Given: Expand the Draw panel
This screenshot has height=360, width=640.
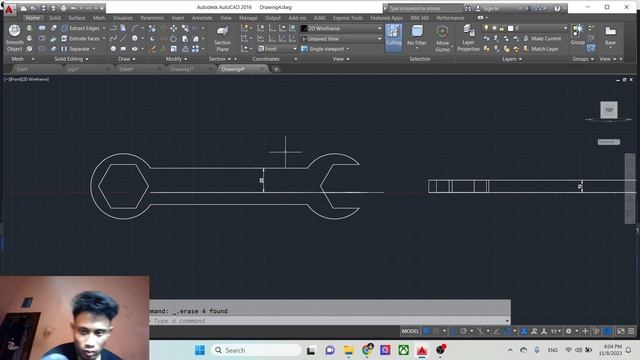Looking at the screenshot, I should pyautogui.click(x=127, y=59).
